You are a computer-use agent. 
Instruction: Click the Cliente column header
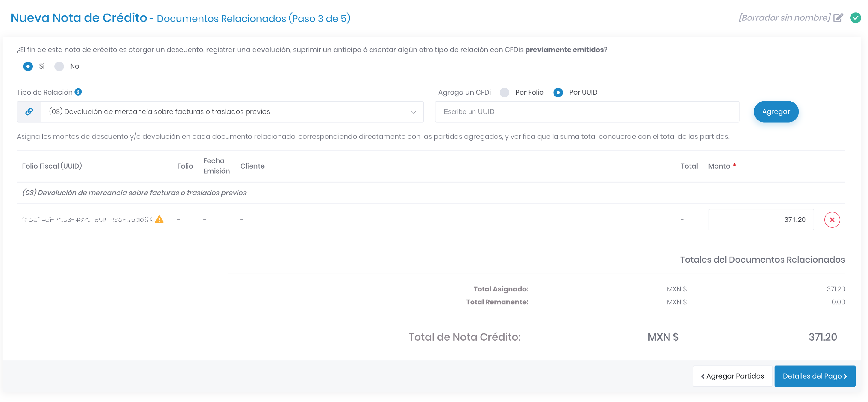tap(252, 166)
